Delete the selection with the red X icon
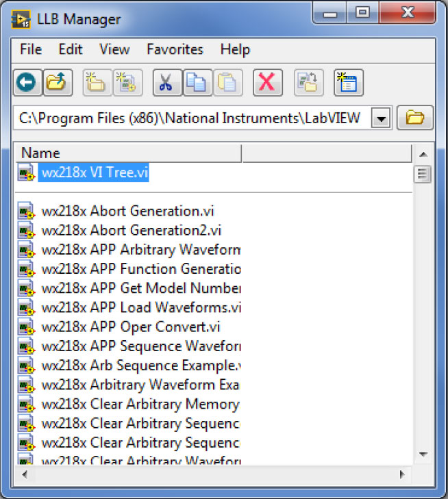This screenshot has width=448, height=499. click(x=266, y=84)
